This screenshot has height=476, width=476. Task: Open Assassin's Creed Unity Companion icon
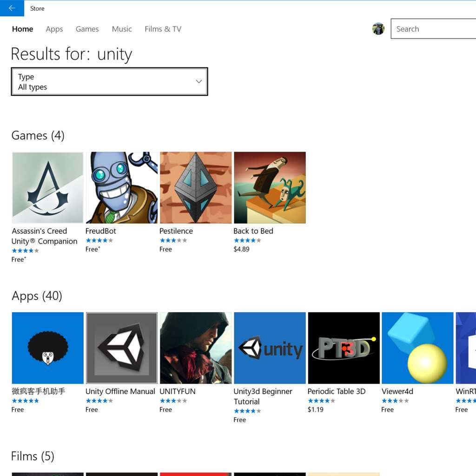[x=47, y=187]
